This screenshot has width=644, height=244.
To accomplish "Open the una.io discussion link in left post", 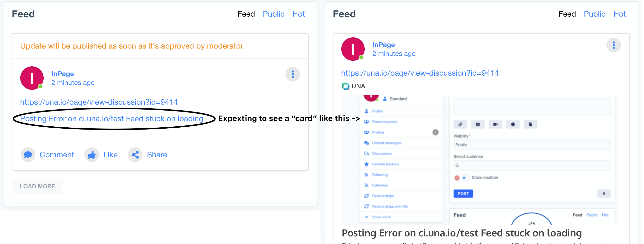I will (x=99, y=102).
